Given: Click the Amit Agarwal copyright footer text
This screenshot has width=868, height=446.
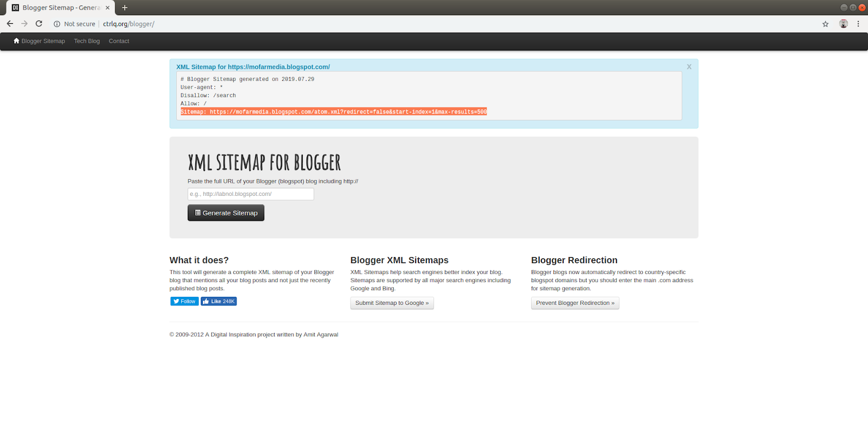Looking at the screenshot, I should point(254,335).
